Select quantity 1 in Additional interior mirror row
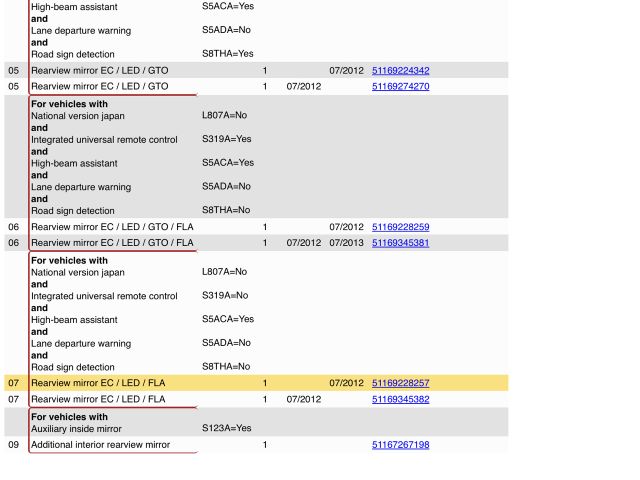The width and height of the screenshot is (640, 480). [265, 445]
